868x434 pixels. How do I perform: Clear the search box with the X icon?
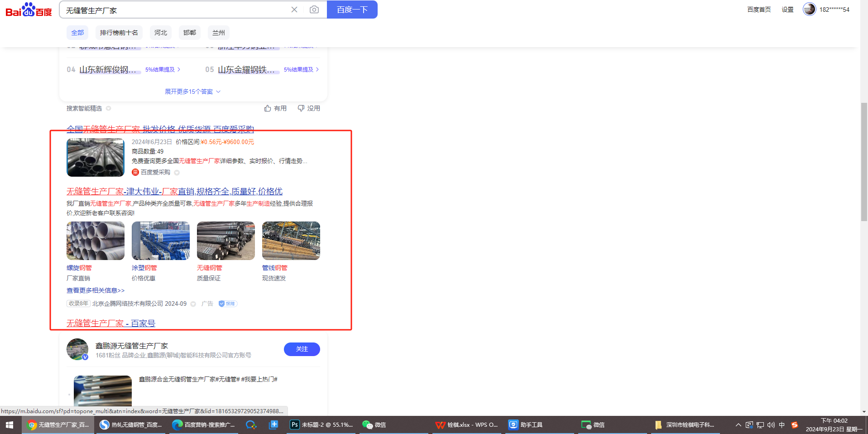point(294,10)
